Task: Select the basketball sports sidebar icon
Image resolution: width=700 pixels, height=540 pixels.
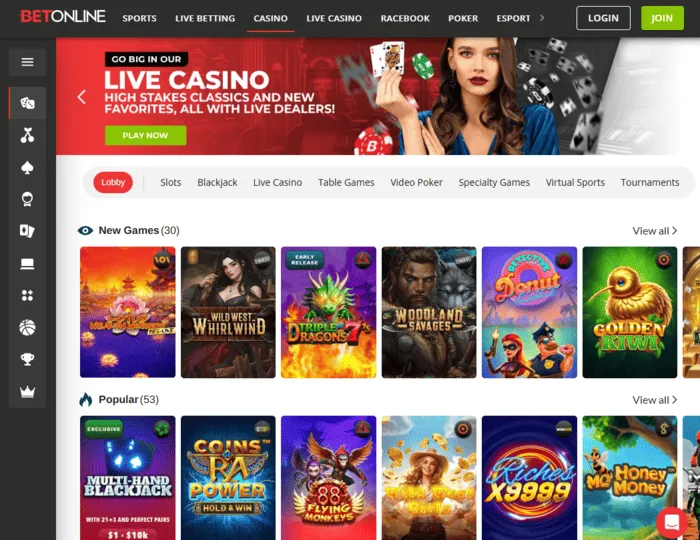Action: pyautogui.click(x=27, y=328)
